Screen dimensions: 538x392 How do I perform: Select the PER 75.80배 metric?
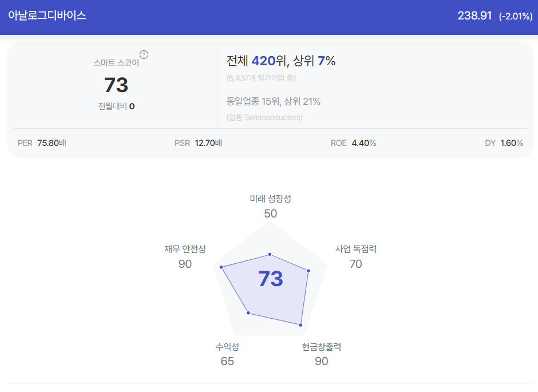[x=42, y=143]
